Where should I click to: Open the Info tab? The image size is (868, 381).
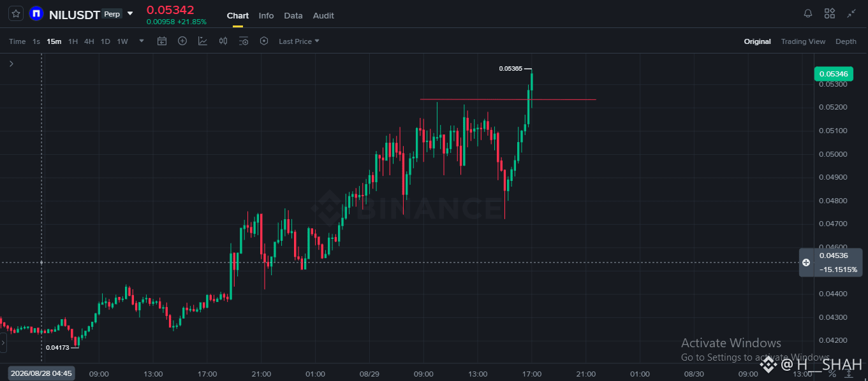(x=266, y=15)
